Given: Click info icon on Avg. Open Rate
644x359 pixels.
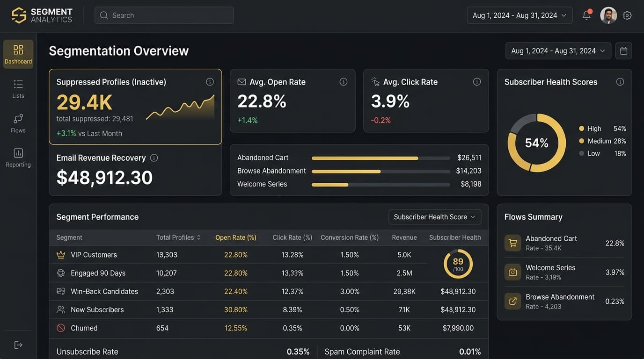Looking at the screenshot, I should pos(343,82).
